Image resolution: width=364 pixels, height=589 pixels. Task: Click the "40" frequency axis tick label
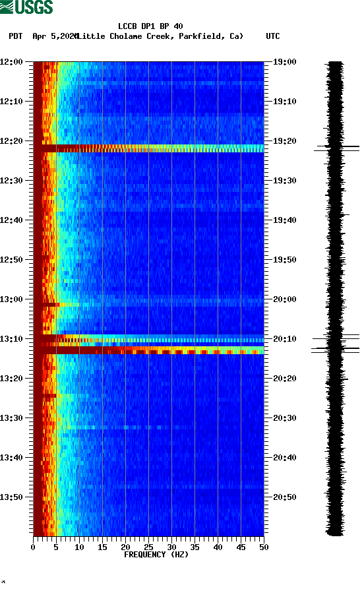[218, 547]
